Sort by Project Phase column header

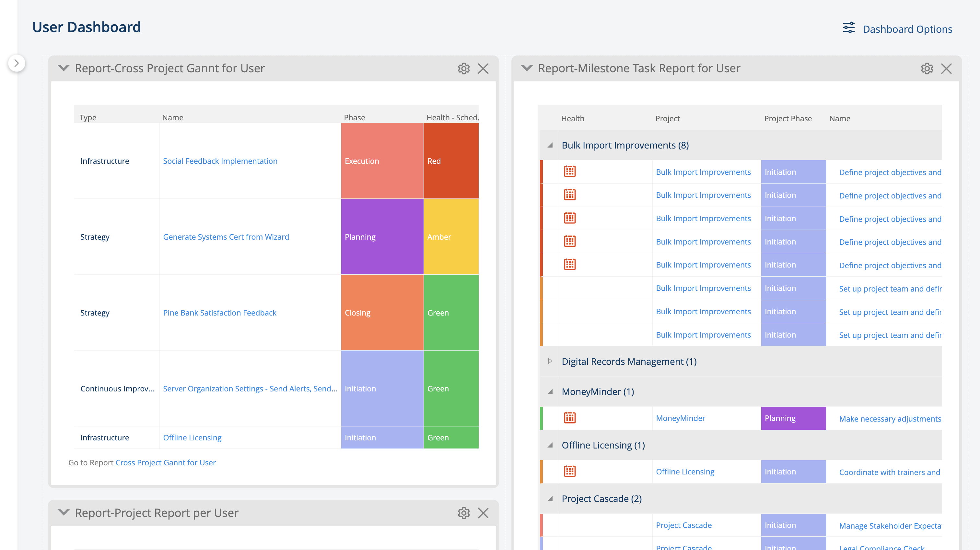787,118
